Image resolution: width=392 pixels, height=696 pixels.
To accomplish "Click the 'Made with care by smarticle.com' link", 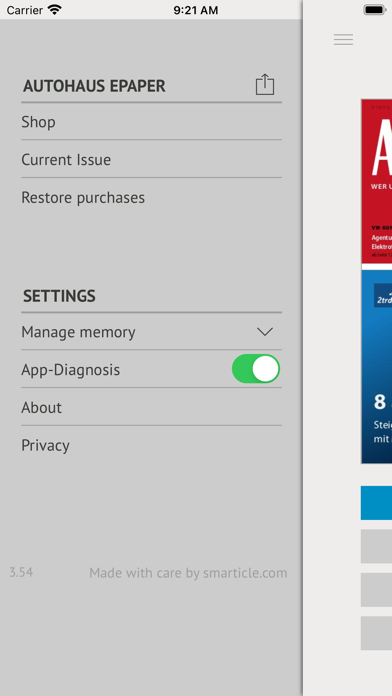I will click(x=188, y=573).
